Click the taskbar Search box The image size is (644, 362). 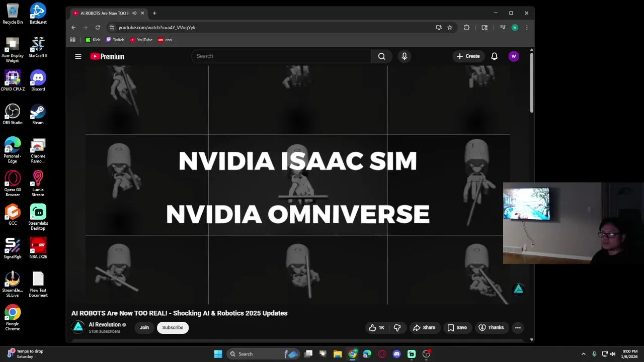pos(263,354)
